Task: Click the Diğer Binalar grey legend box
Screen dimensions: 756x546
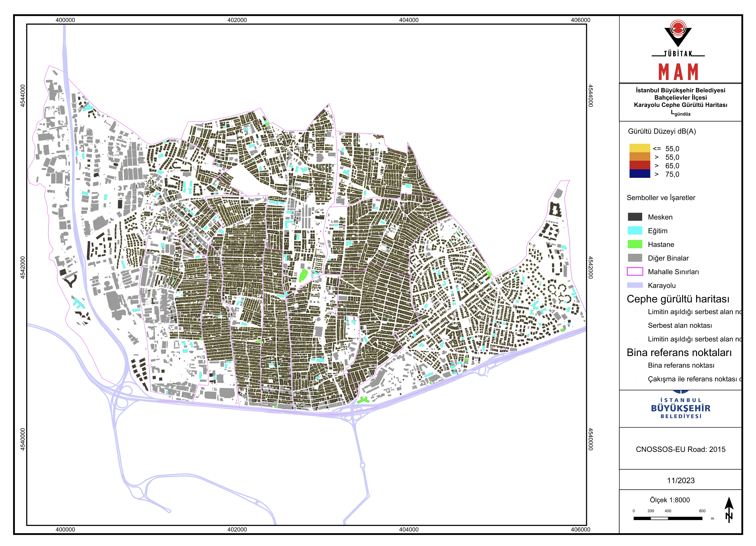Action: (635, 258)
